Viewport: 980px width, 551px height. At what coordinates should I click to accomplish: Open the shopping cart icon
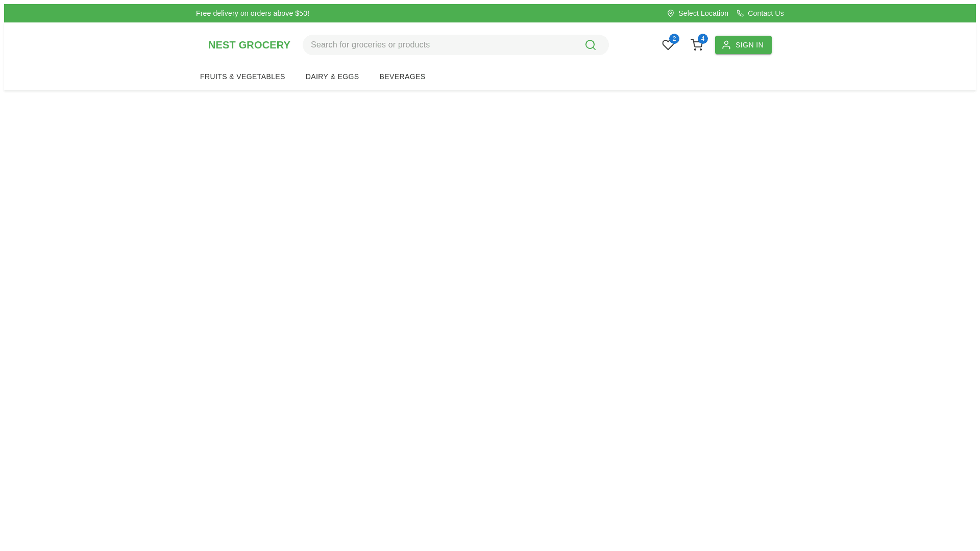pyautogui.click(x=696, y=45)
